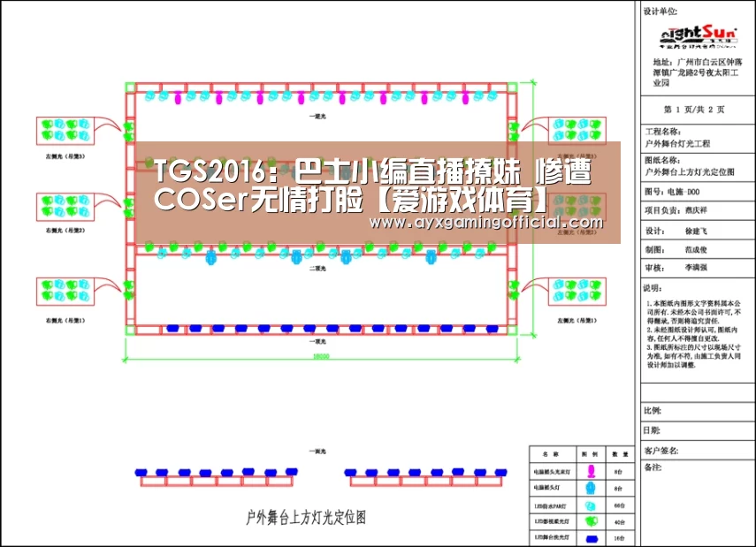Click the NightSun company logo
The image size is (756, 547).
click(x=699, y=37)
